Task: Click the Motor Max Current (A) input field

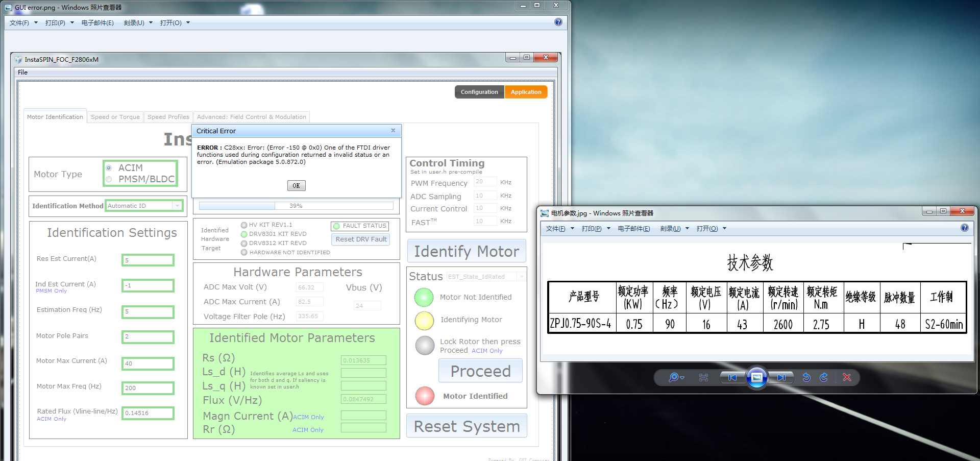Action: 148,363
